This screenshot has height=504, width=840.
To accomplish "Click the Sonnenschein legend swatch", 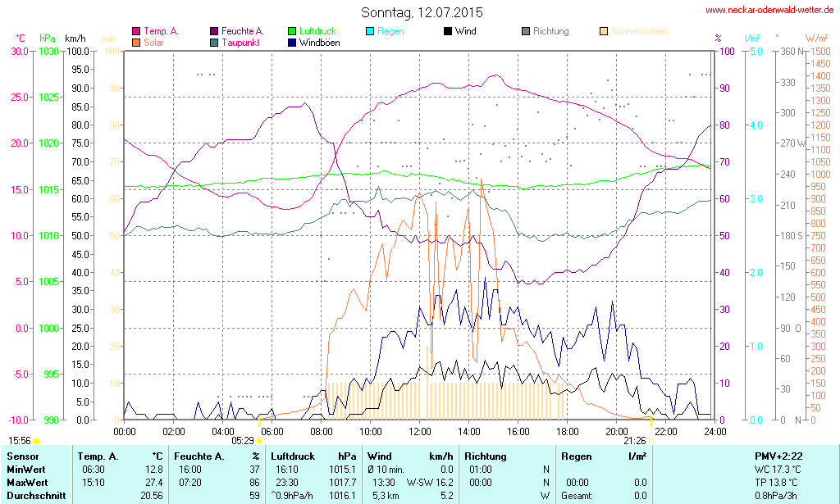I will (604, 31).
